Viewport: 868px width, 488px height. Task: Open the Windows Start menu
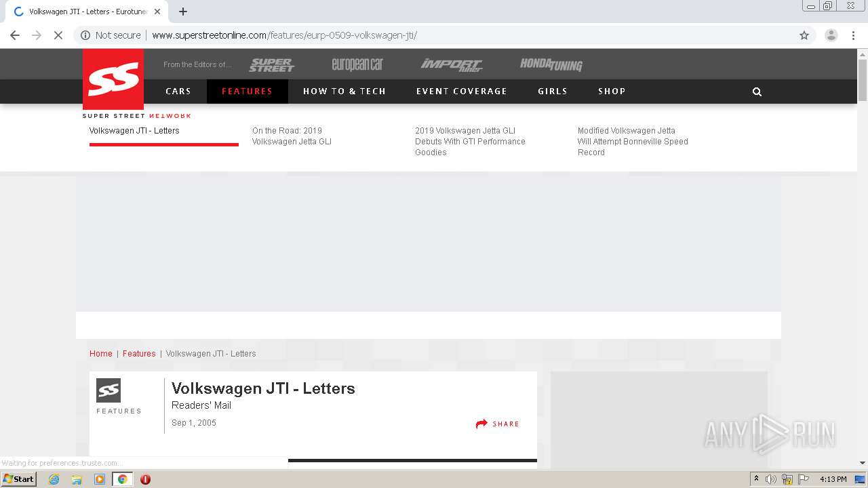point(19,479)
